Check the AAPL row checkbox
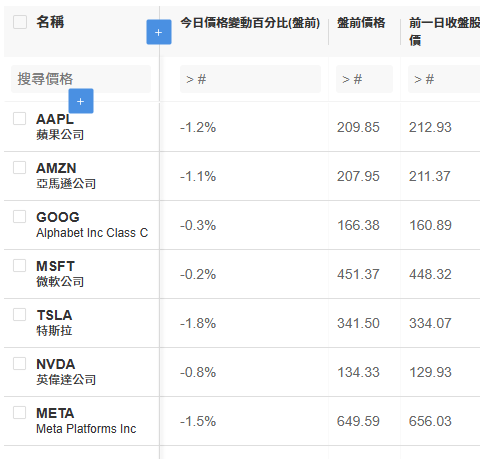 19,118
